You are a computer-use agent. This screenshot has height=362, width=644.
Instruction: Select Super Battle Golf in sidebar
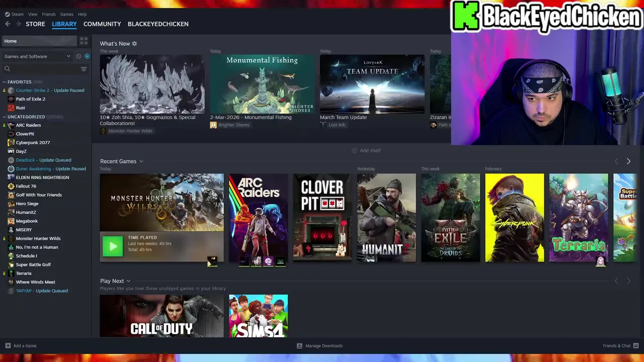click(33, 264)
